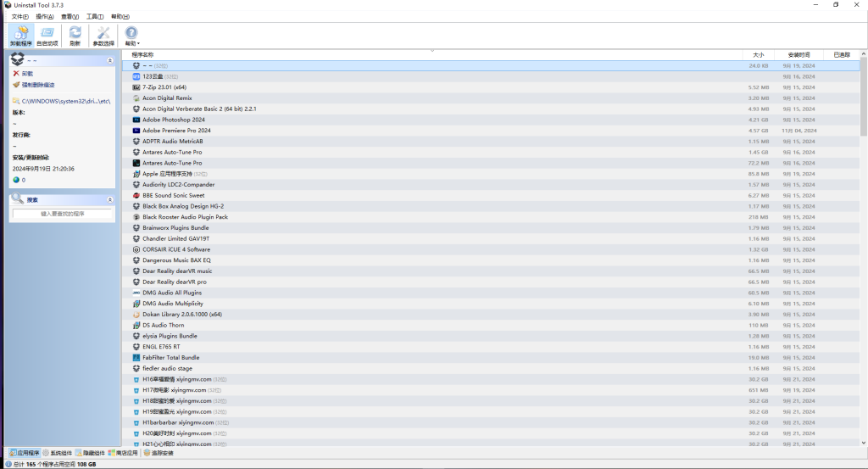This screenshot has width=868, height=469.
Task: Click the Acon Digital Remix icon
Action: 136,98
